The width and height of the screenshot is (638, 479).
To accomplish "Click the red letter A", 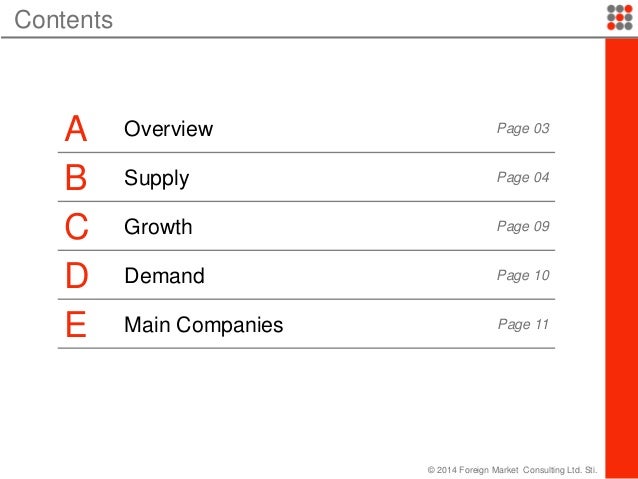I will (75, 129).
